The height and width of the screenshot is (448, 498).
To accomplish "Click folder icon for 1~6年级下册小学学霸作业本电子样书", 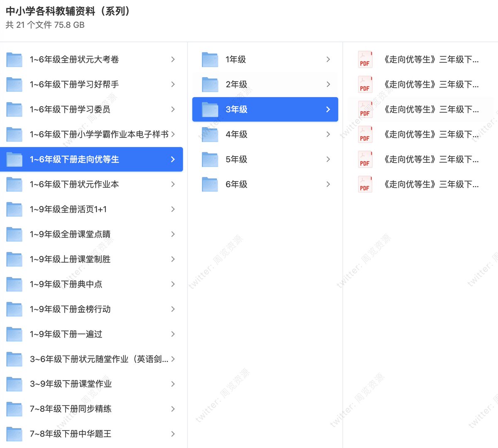I will (14, 135).
